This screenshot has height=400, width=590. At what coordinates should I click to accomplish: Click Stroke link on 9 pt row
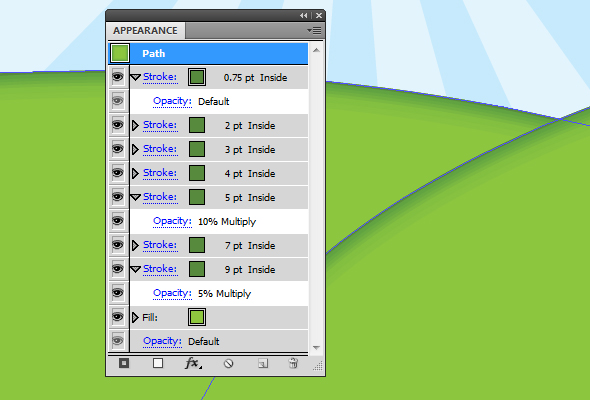coord(160,269)
